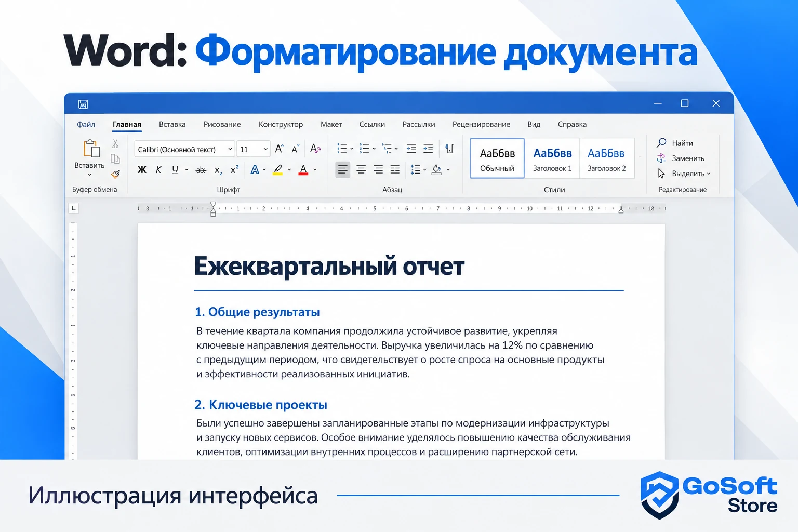
Task: Increase the paragraph indent
Action: (x=428, y=149)
